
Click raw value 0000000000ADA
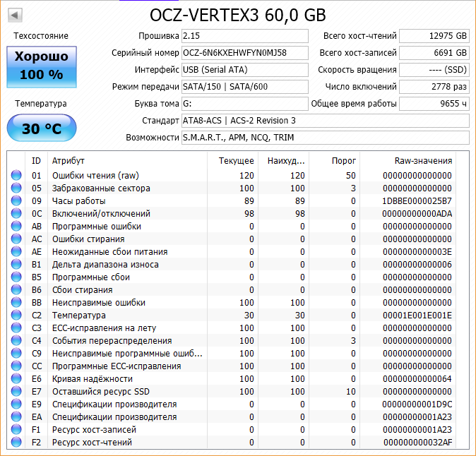pyautogui.click(x=417, y=214)
